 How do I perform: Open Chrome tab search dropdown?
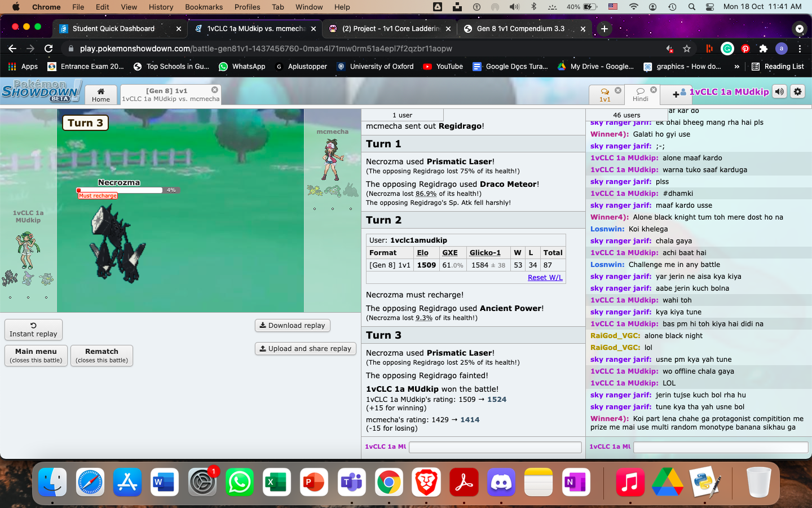point(798,28)
